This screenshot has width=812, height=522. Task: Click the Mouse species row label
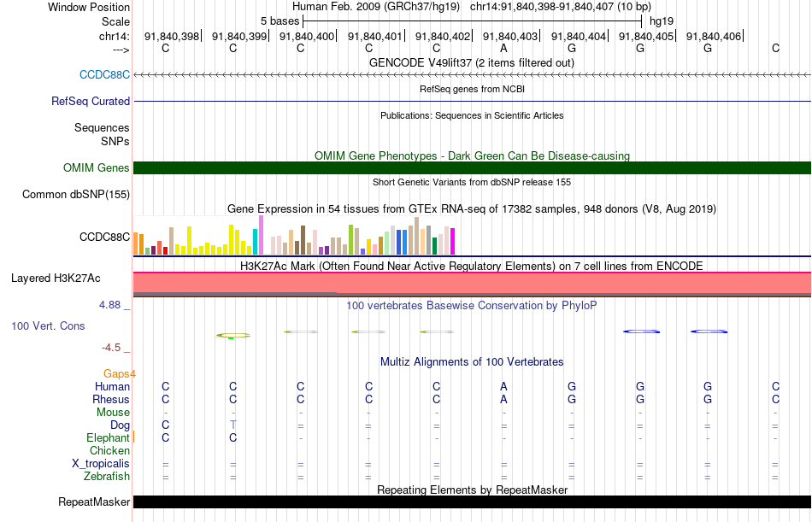113,412
